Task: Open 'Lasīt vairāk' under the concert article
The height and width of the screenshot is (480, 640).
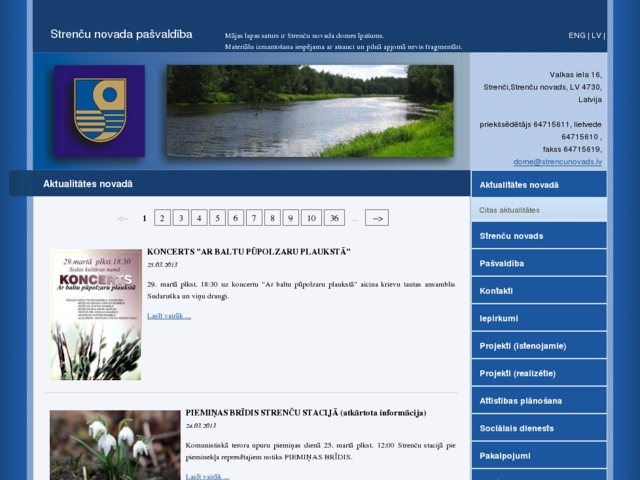Action: click(x=168, y=316)
